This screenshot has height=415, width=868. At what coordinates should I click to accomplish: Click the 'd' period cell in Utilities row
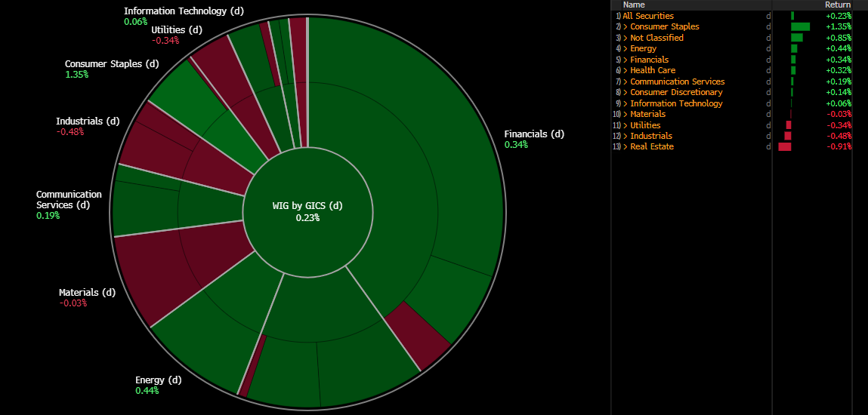click(768, 125)
